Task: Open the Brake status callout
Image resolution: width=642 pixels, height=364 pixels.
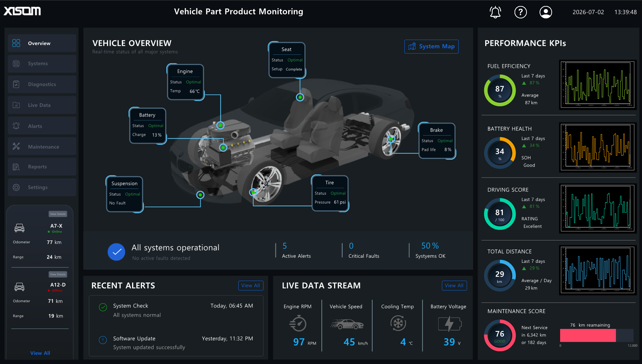Action: 437,141
